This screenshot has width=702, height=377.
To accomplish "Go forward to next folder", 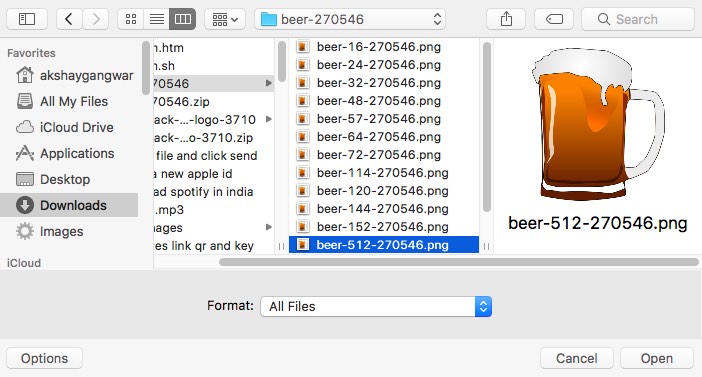I will click(x=95, y=19).
